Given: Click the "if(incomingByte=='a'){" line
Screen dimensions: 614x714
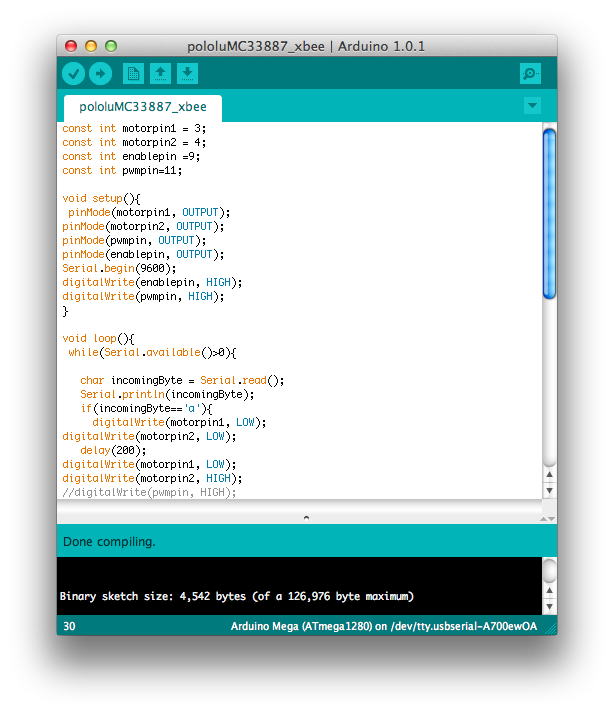Looking at the screenshot, I should pos(146,409).
